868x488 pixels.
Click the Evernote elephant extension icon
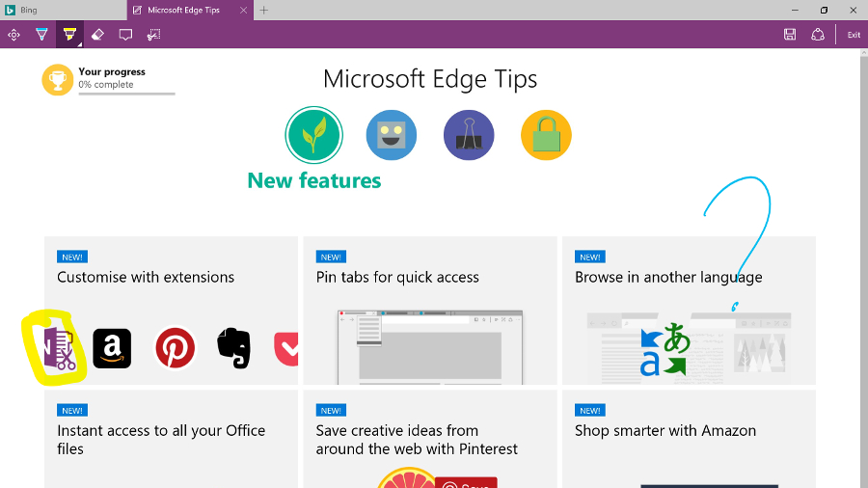(234, 348)
